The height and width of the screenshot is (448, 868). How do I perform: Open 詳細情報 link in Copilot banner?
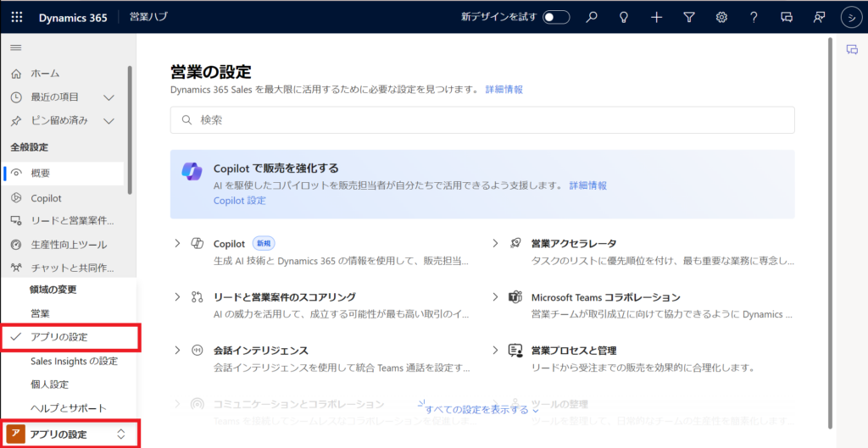click(588, 185)
